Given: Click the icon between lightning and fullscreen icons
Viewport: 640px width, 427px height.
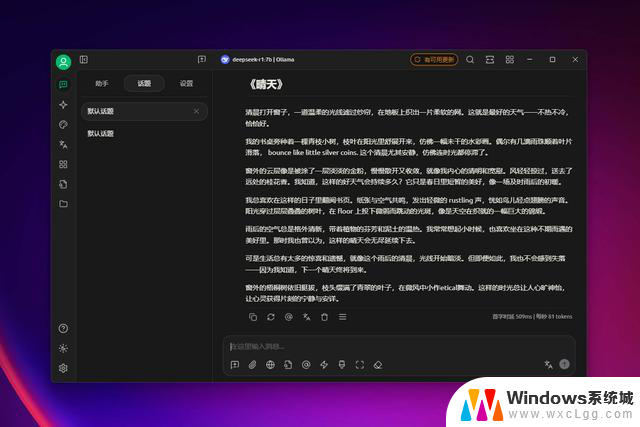Looking at the screenshot, I should coord(342,365).
